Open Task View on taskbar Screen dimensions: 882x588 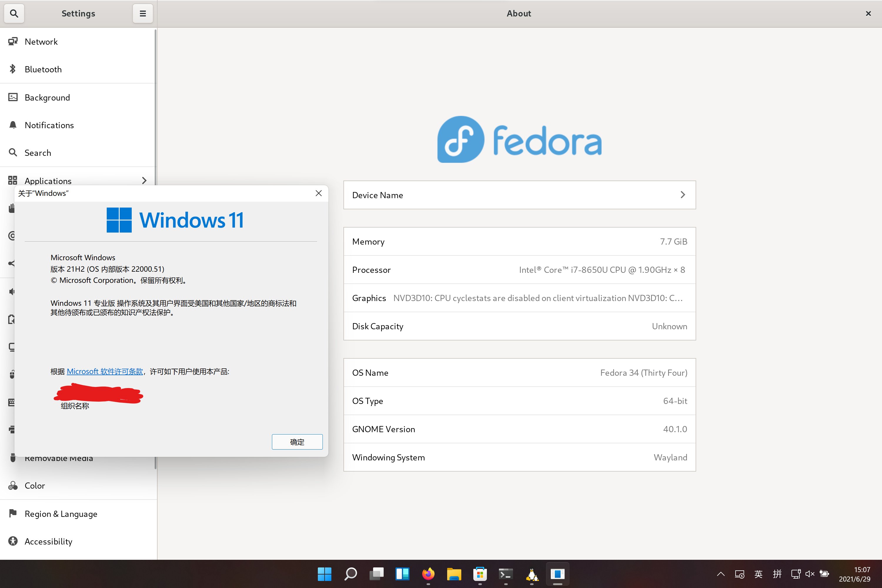pyautogui.click(x=376, y=574)
